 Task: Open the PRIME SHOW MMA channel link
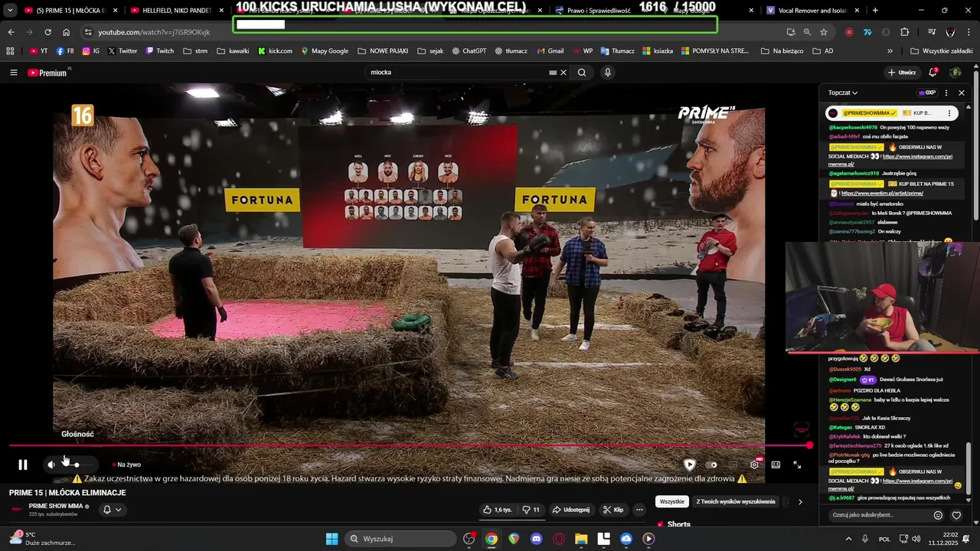pos(56,506)
